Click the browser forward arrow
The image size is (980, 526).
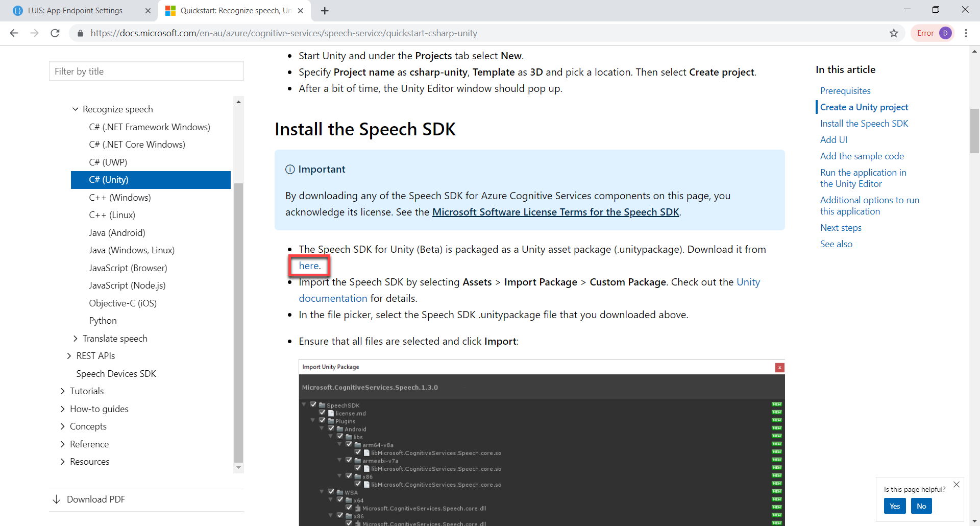[34, 33]
